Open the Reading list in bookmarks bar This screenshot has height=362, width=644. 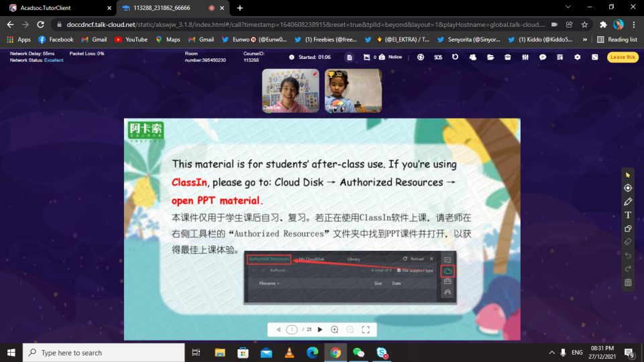click(617, 40)
